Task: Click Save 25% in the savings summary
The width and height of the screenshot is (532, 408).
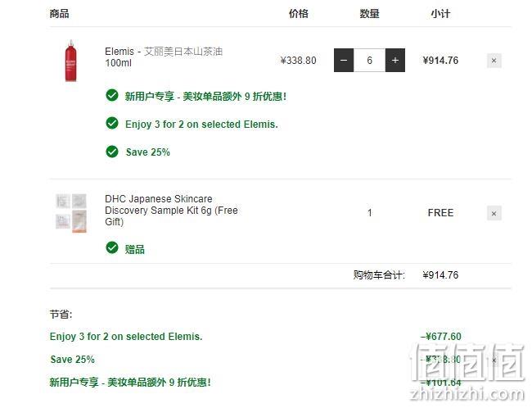Action: click(x=73, y=360)
